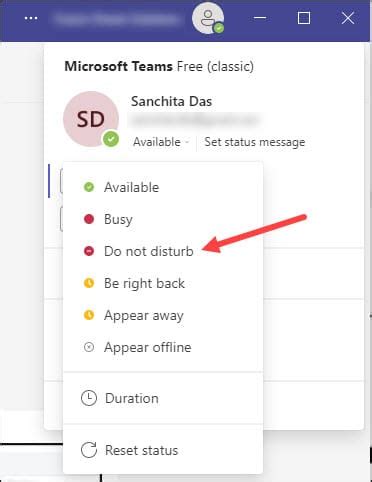This screenshot has width=372, height=482.
Task: Click the red Busy dot icon
Action: (89, 219)
